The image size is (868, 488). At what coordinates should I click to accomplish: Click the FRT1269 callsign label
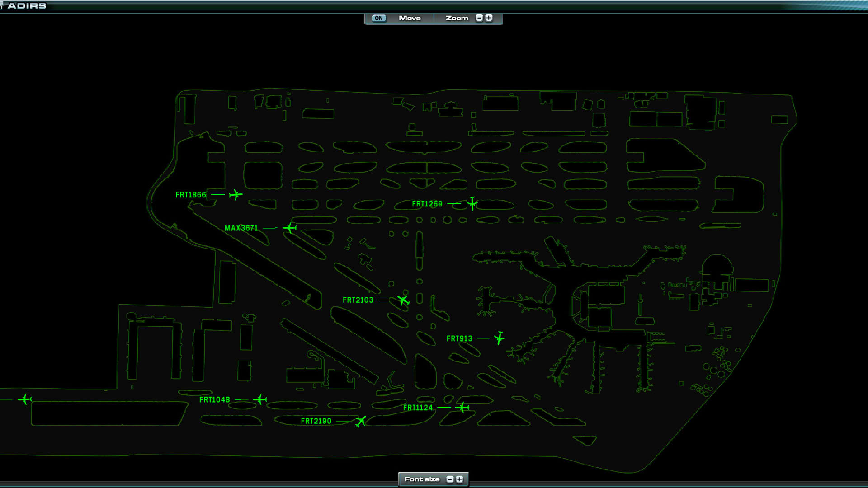point(427,204)
